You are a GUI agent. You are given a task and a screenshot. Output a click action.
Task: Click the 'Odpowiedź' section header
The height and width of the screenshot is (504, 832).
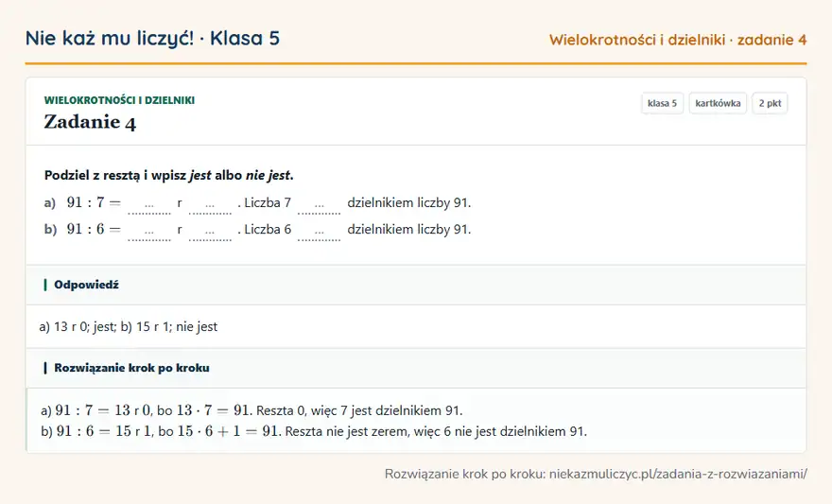(416, 285)
